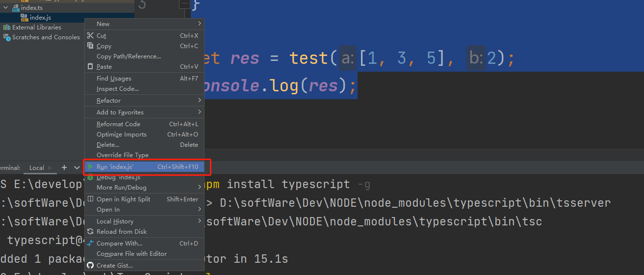Choose Paste from the context menu
This screenshot has width=644, height=275.
(x=144, y=66)
